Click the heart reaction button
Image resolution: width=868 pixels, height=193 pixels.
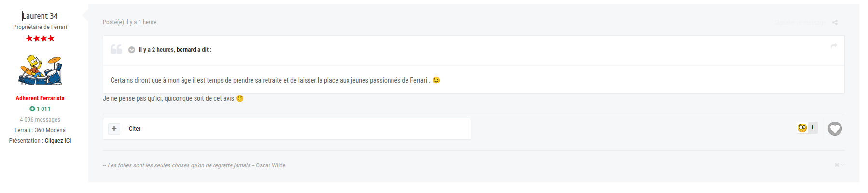pyautogui.click(x=835, y=128)
